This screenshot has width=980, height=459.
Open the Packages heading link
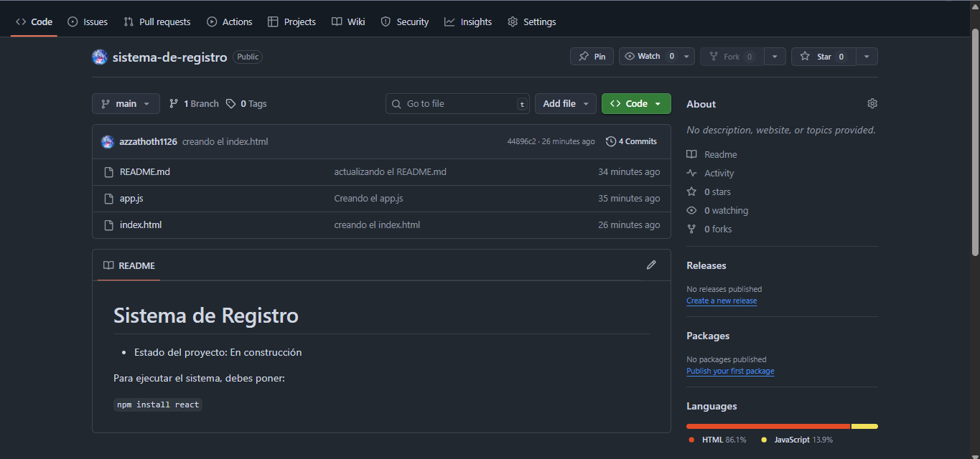(x=708, y=336)
